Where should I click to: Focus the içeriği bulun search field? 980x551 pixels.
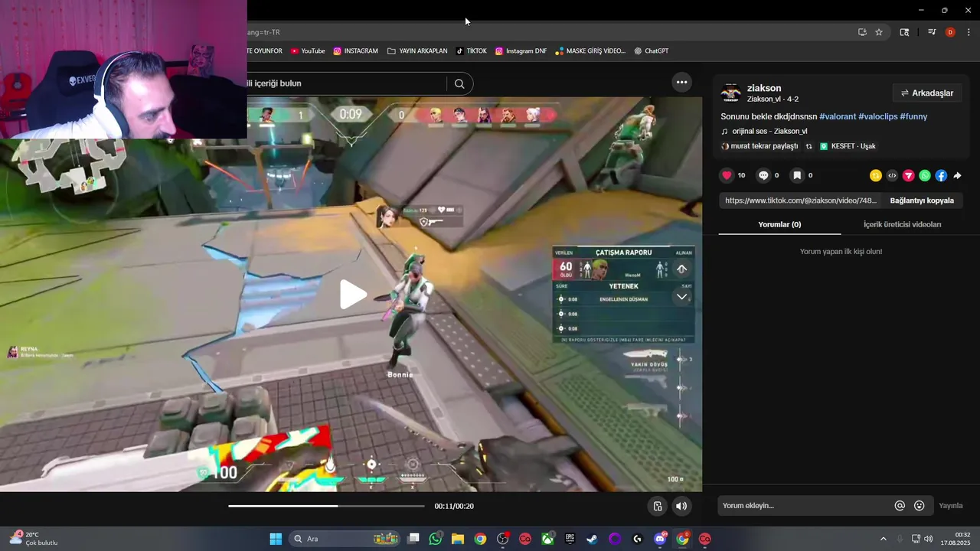(x=345, y=83)
